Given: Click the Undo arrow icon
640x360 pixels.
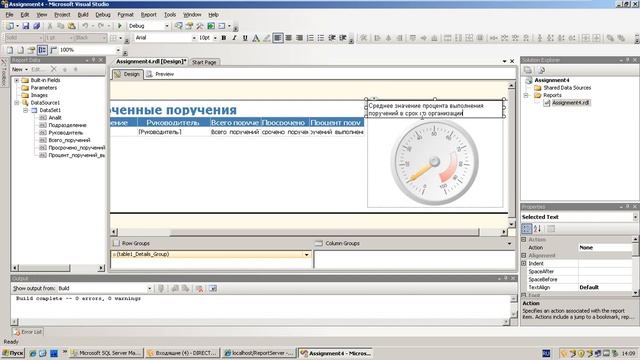Looking at the screenshot, I should click(85, 26).
